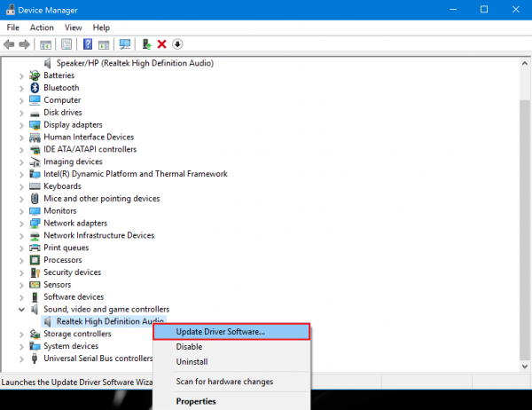The width and height of the screenshot is (532, 410).
Task: Click the Scan for hardware changes monitor icon
Action: click(124, 44)
